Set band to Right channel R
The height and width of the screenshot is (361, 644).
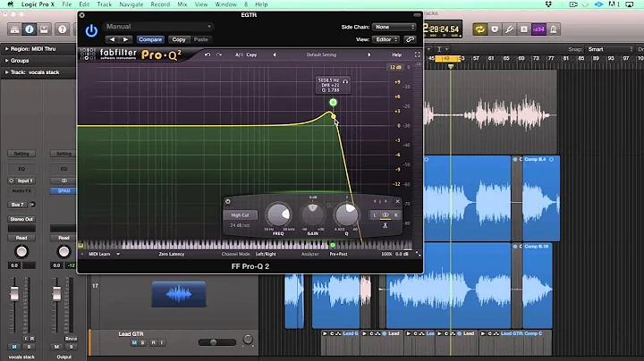click(x=396, y=215)
